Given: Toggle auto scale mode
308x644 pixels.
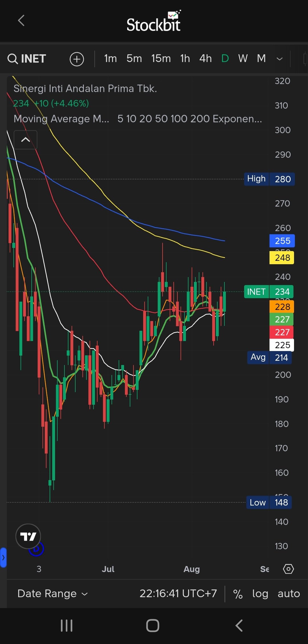Looking at the screenshot, I should 289,594.
